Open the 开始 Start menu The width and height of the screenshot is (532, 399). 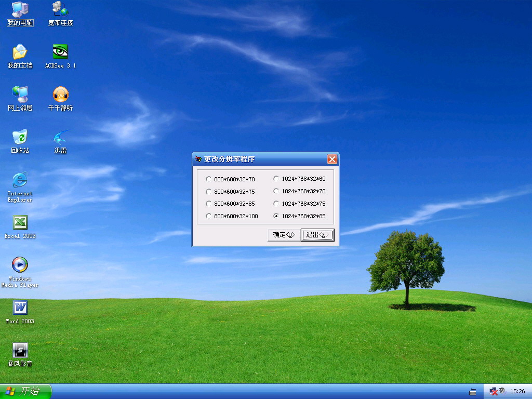(25, 392)
